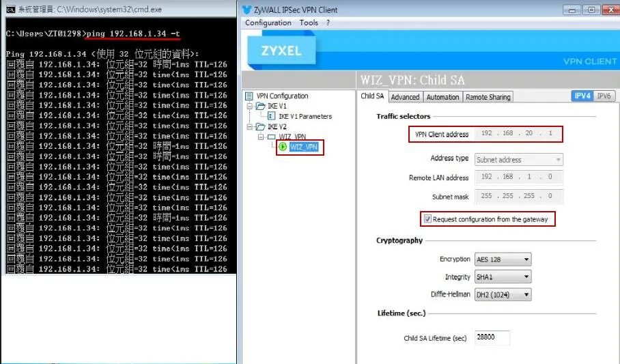Click the Cryptography section label
This screenshot has width=620, height=364.
(399, 240)
